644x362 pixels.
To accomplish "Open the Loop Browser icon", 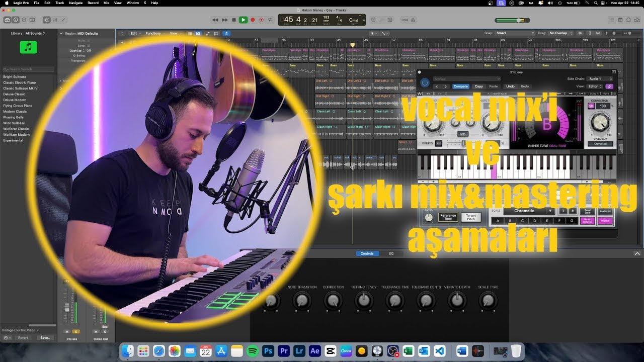I will pyautogui.click(x=628, y=20).
